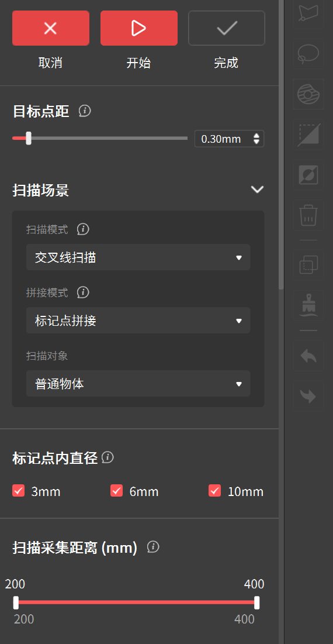Select the paintbrush tool icon
This screenshot has height=644, width=333.
308,305
